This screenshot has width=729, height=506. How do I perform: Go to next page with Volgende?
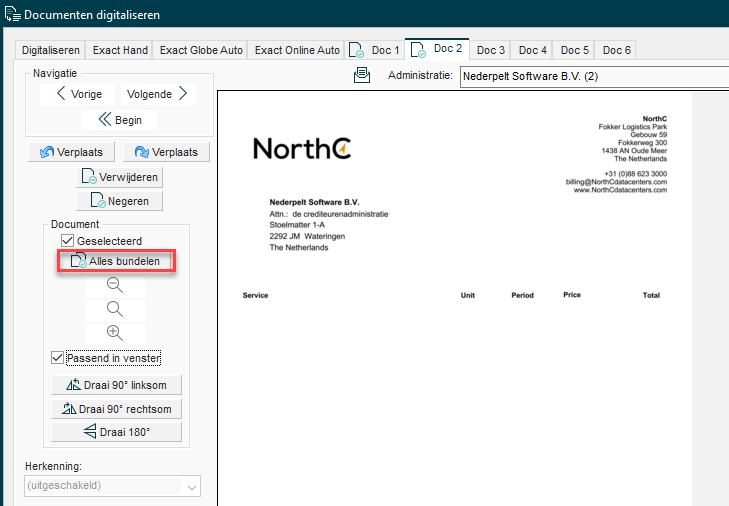[x=158, y=94]
